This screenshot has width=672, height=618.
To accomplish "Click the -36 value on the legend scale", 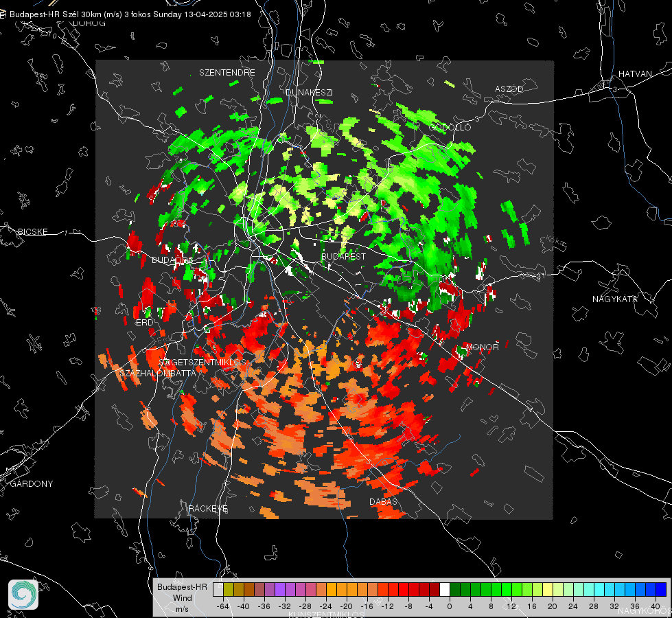I will coord(264,606).
